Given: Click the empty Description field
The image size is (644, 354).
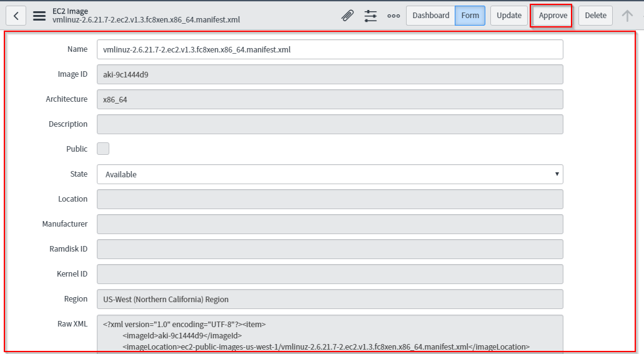Looking at the screenshot, I should tap(330, 124).
